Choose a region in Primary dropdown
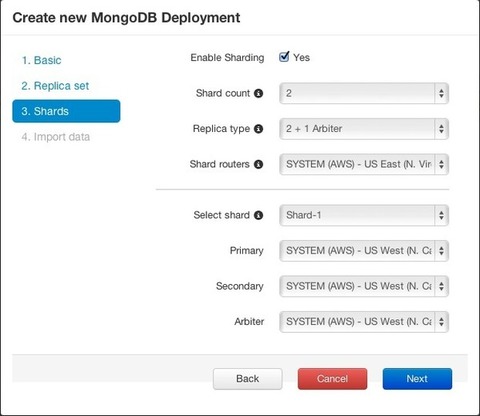Image resolution: width=480 pixels, height=416 pixels. coord(364,251)
